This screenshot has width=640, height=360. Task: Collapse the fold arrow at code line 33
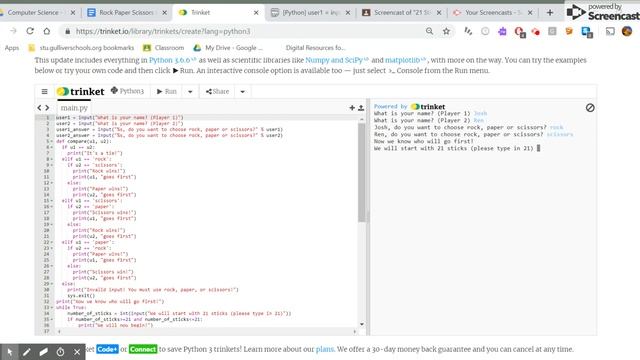tap(51, 307)
